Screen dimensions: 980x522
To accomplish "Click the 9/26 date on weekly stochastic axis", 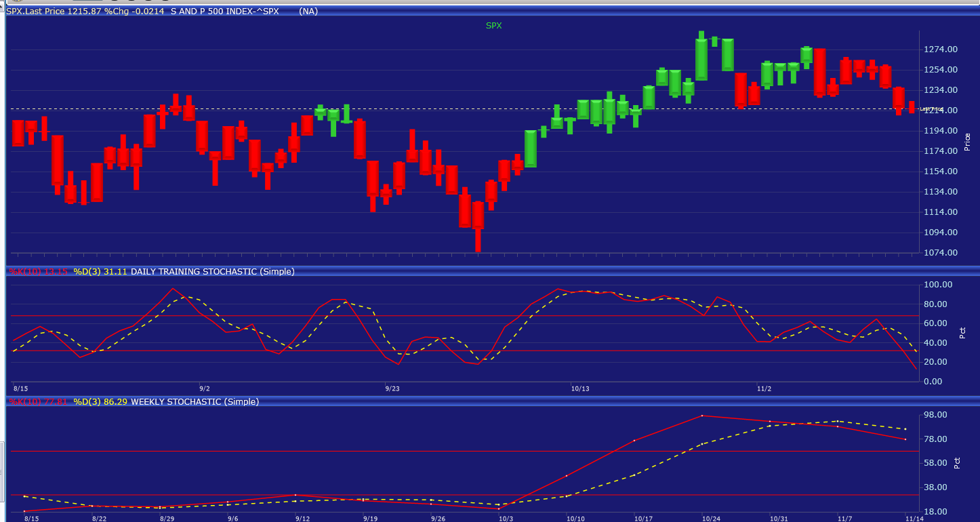I will (x=438, y=519).
